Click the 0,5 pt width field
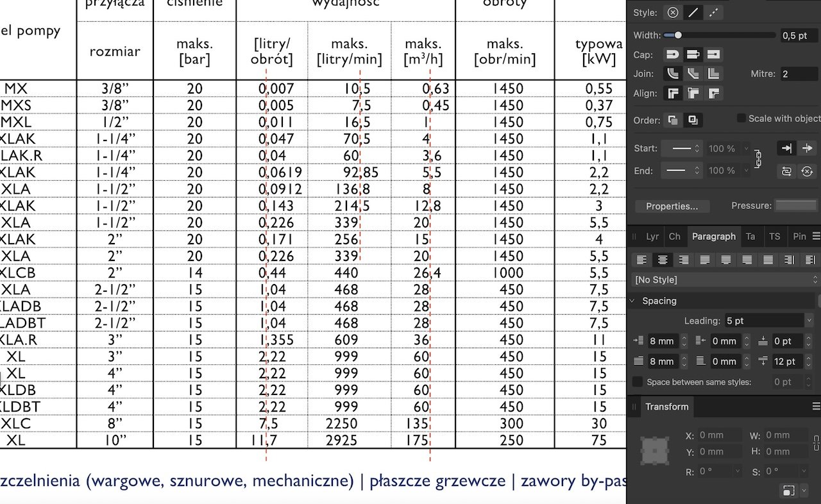Viewport: 821px width, 504px height. 799,35
